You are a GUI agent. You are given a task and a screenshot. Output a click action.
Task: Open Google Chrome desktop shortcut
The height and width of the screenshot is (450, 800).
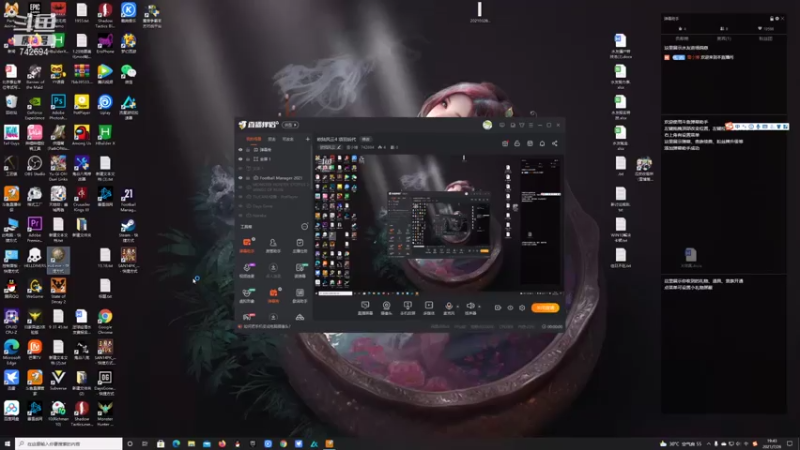click(105, 321)
